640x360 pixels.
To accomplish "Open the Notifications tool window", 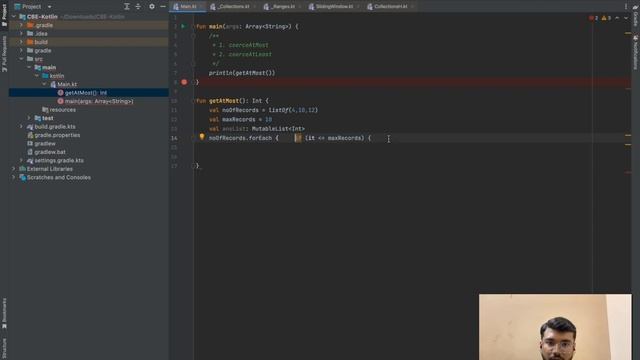I will (636, 52).
